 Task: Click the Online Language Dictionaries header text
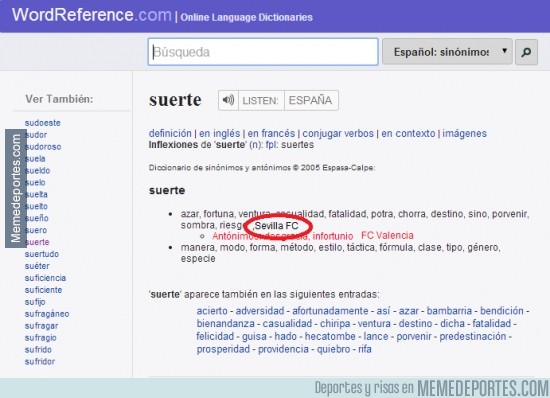[246, 18]
